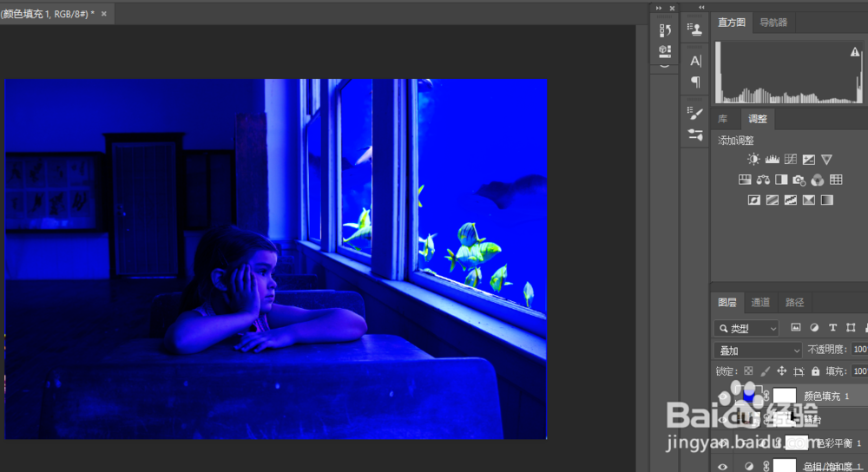868x472 pixels.
Task: Toggle lock position
Action: (x=782, y=371)
